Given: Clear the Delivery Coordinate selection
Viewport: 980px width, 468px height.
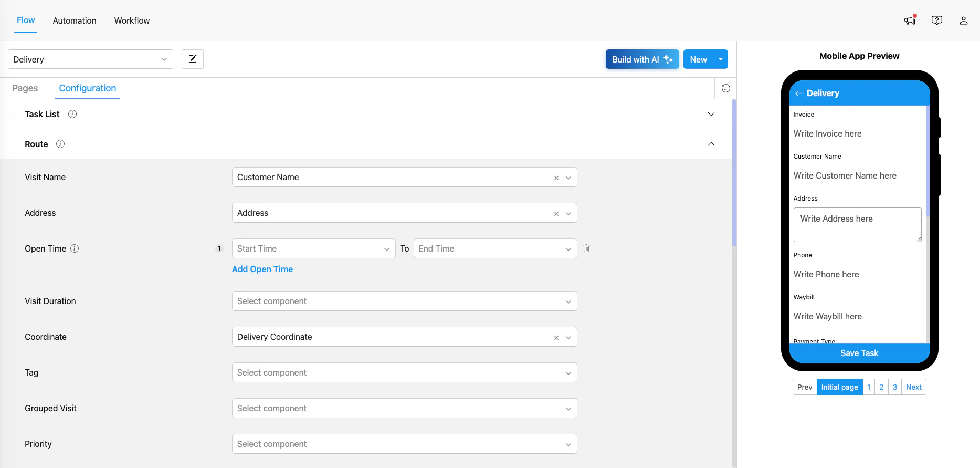Looking at the screenshot, I should [556, 338].
